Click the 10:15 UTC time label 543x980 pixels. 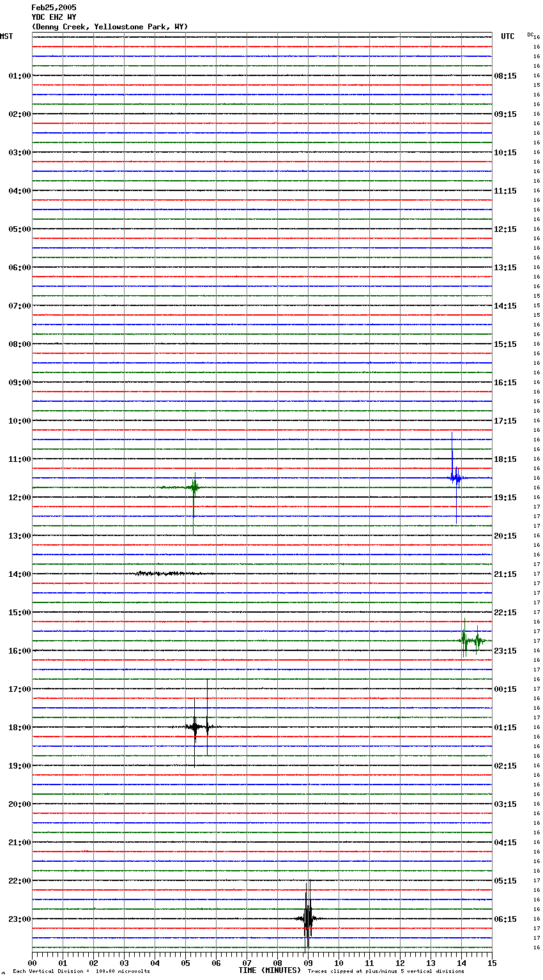pyautogui.click(x=505, y=153)
